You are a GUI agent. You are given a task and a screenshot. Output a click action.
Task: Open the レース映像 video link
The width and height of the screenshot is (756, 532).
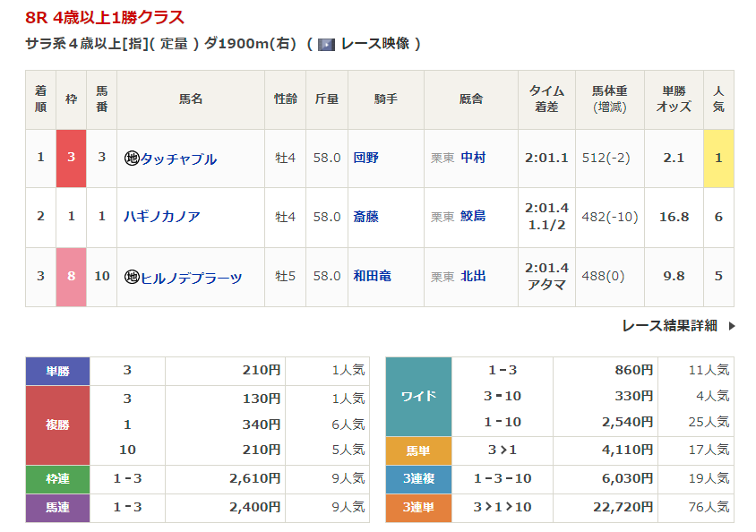[x=374, y=44]
